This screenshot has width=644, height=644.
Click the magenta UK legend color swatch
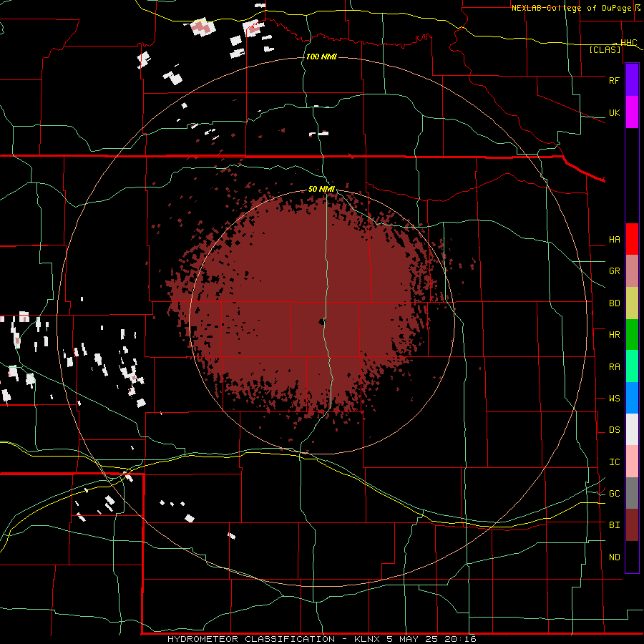[x=632, y=112]
